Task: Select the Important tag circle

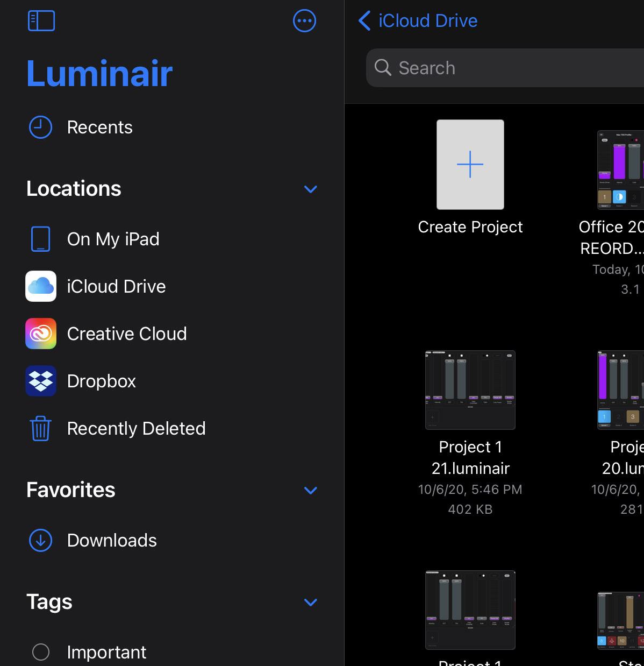Action: pos(41,652)
